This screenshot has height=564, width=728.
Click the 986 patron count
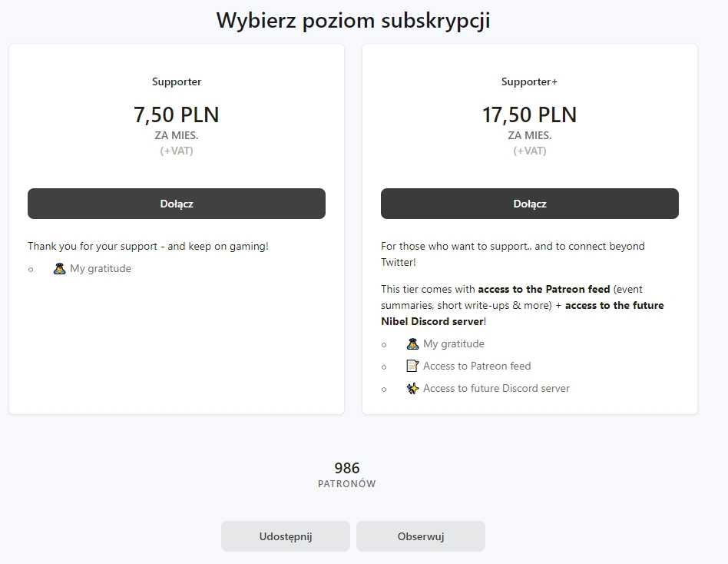click(x=347, y=468)
